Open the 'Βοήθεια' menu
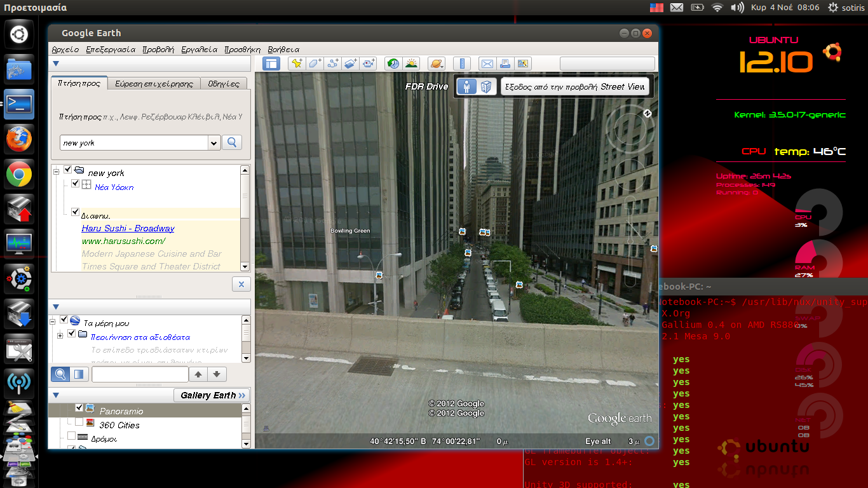 pyautogui.click(x=283, y=49)
